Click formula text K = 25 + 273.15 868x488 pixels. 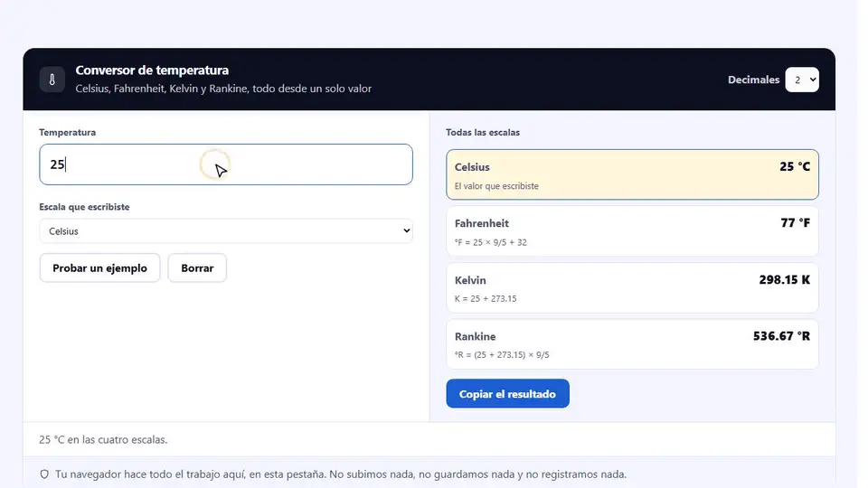pos(486,299)
